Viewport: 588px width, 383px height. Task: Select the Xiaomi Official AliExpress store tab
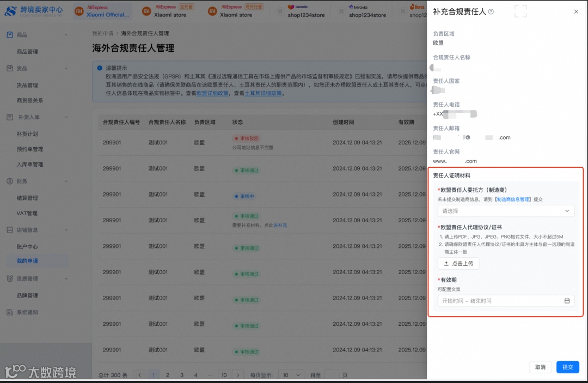(x=102, y=11)
